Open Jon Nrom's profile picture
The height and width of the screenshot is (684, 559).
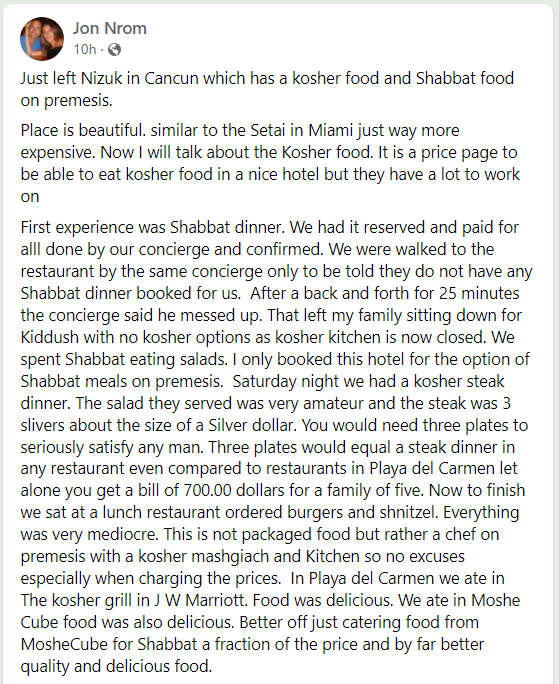coord(42,39)
